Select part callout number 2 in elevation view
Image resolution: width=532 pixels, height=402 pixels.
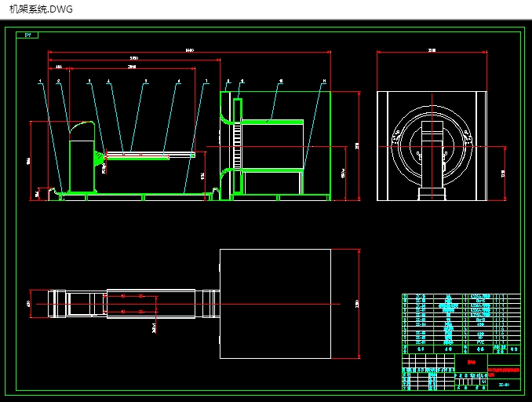point(58,81)
